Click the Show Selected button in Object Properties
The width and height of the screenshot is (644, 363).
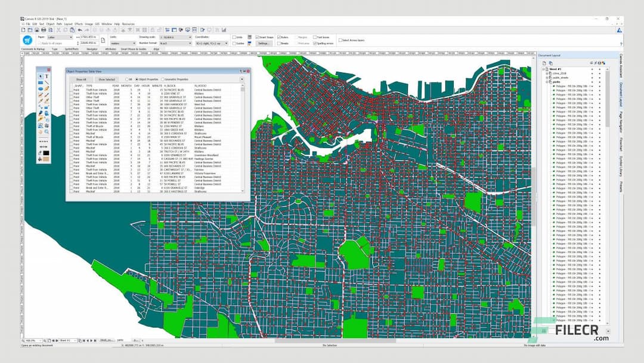tap(107, 78)
